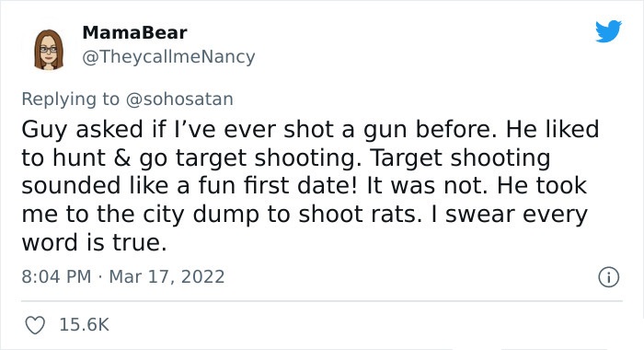Visit the @TheycallmeNancy handle

168,57
